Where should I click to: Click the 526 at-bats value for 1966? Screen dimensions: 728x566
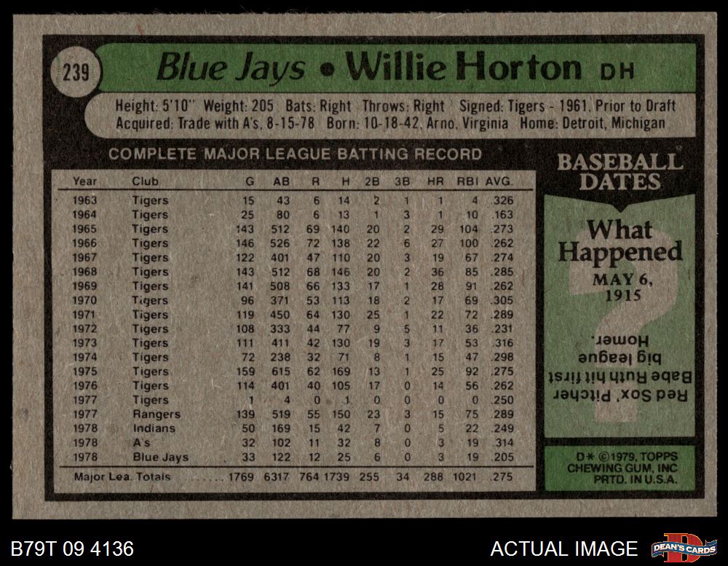(280, 243)
